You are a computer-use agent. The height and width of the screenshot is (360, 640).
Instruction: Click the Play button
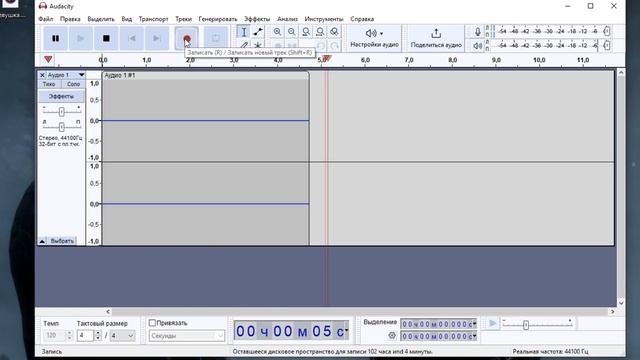[x=80, y=38]
